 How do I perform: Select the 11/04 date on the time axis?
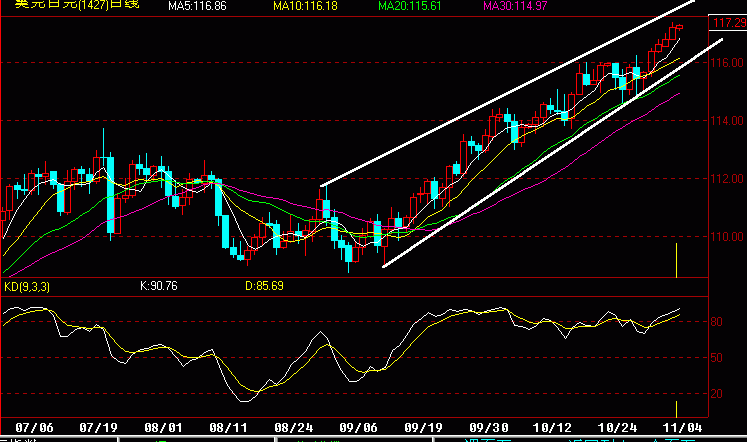click(683, 428)
